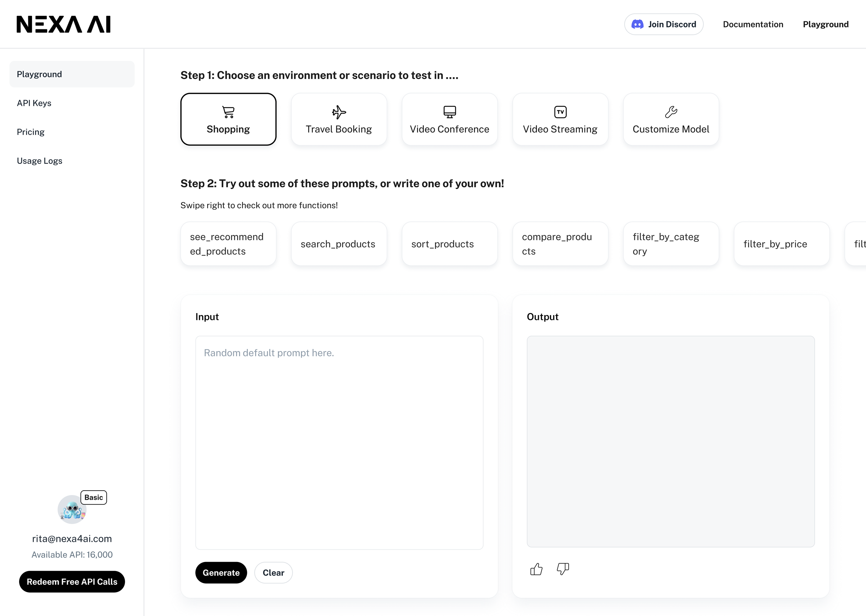Go to the Pricing page

tap(31, 132)
